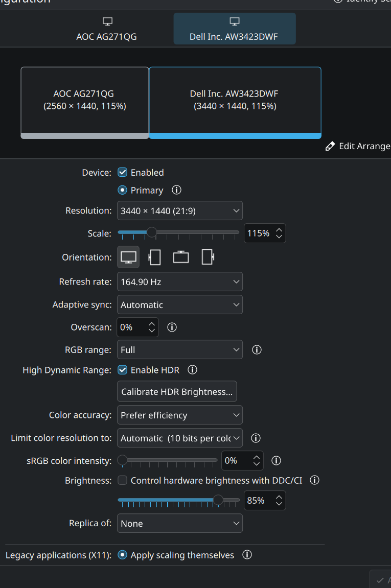Open Limit color resolution dropdown

pyautogui.click(x=180, y=438)
